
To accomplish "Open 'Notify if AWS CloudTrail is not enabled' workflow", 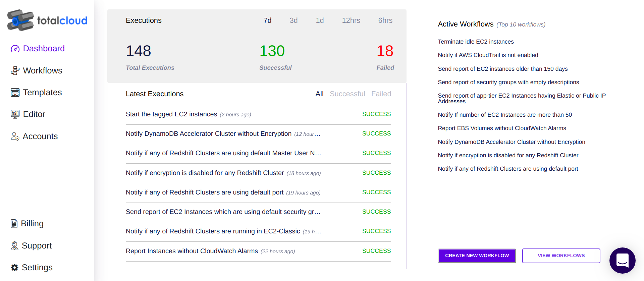I will tap(488, 55).
